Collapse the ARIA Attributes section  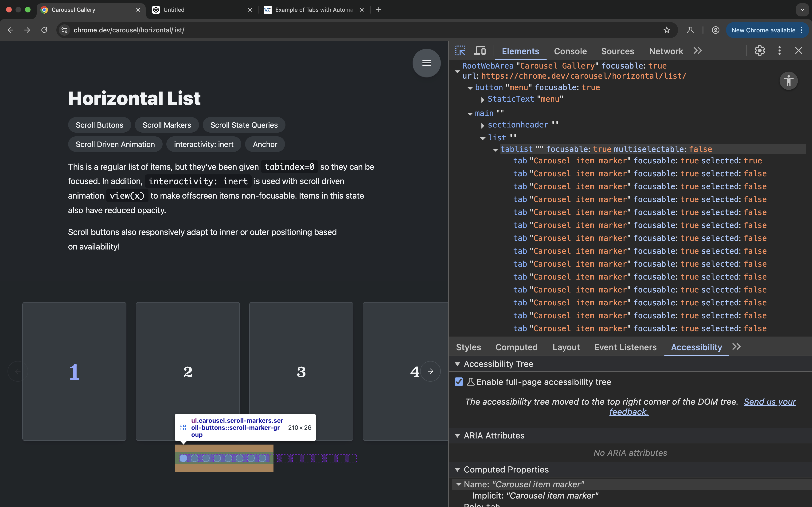pyautogui.click(x=457, y=436)
